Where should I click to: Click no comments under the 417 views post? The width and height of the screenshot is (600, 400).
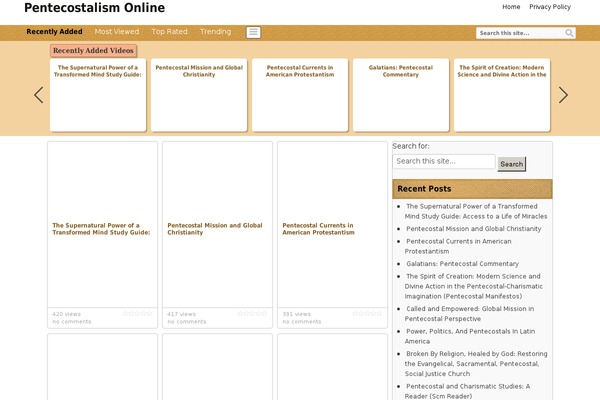(x=187, y=322)
